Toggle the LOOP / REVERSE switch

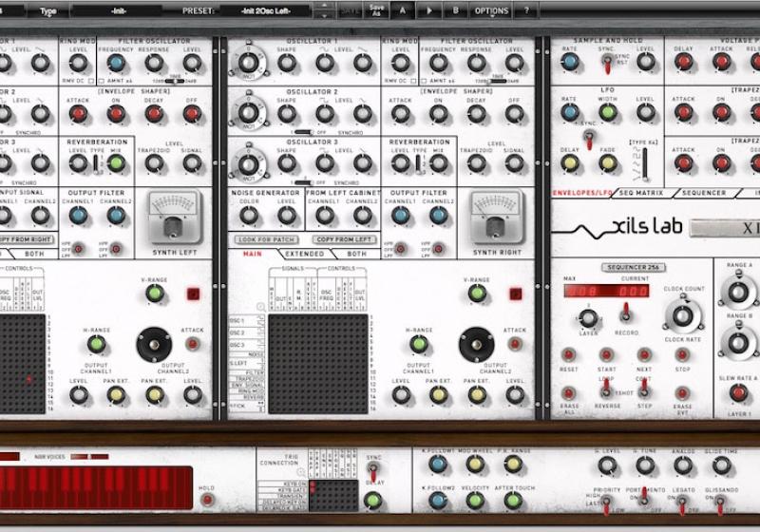606,389
